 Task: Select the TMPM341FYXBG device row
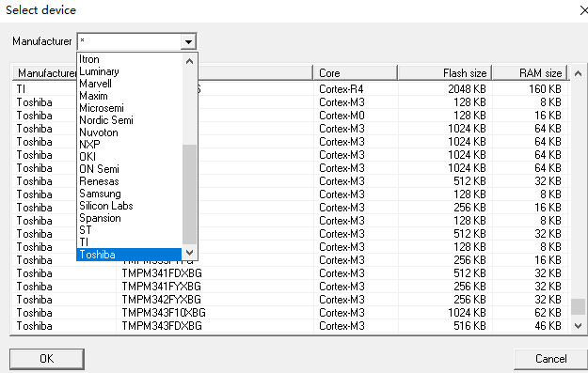(292, 287)
